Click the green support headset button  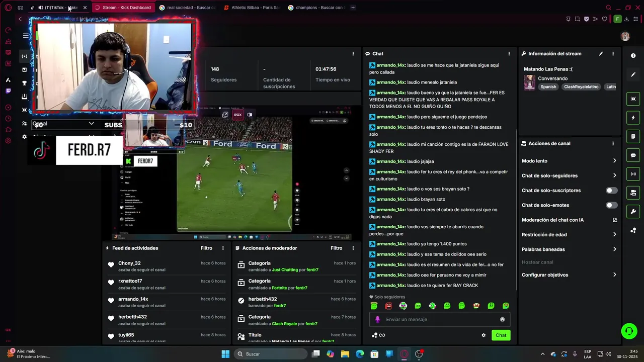coord(628,331)
